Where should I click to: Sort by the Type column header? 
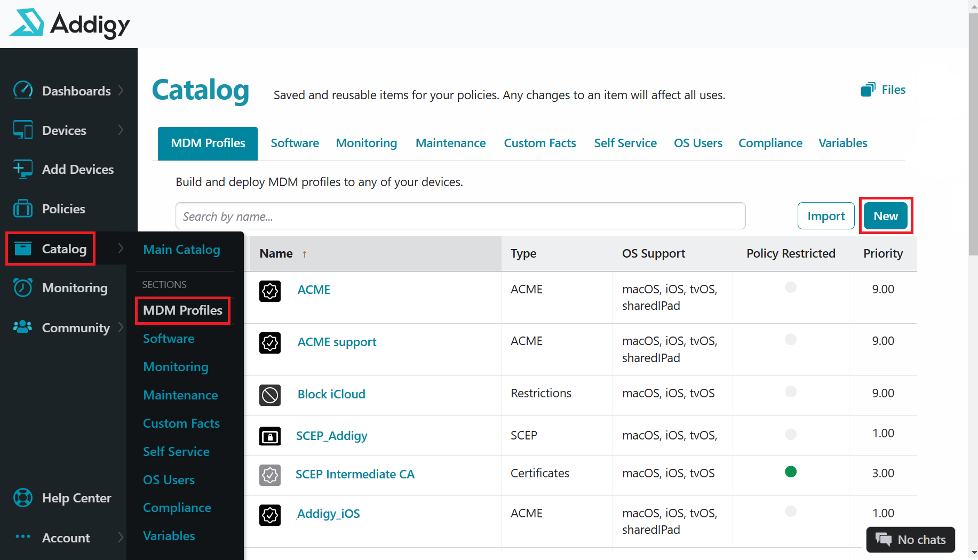523,253
